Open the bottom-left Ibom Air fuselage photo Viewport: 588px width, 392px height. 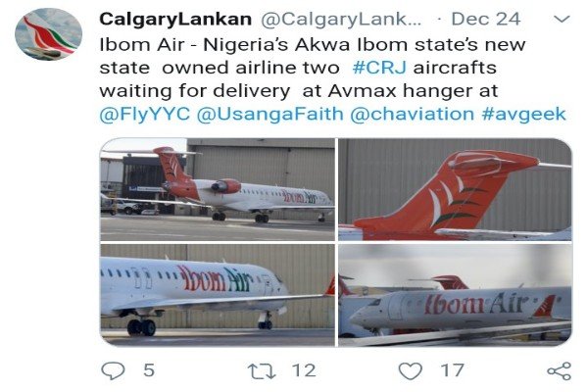tap(218, 295)
